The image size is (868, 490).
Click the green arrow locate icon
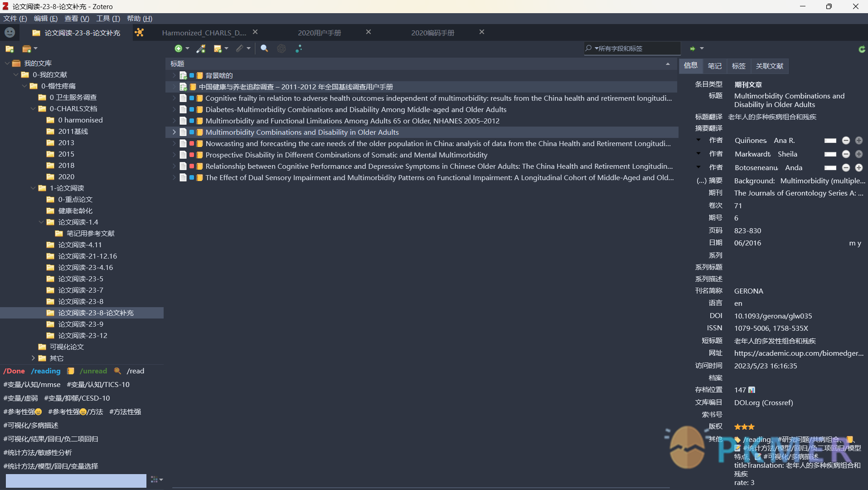[692, 49]
